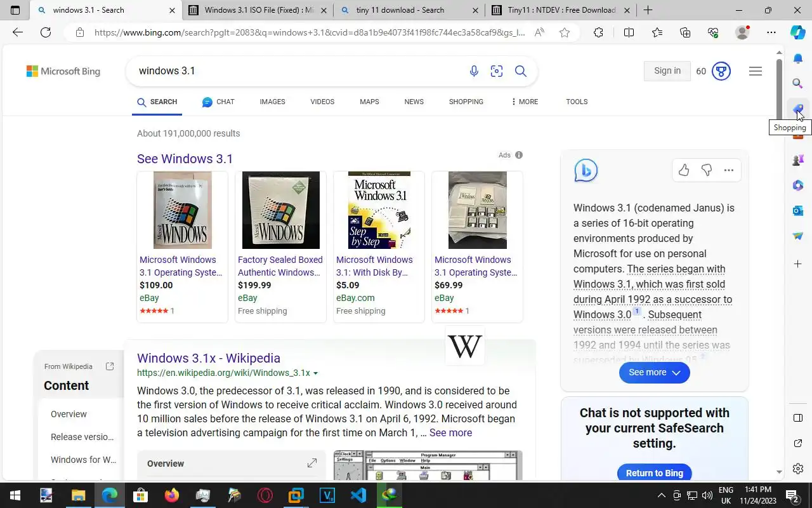Click the browser address bar URL

[310, 32]
